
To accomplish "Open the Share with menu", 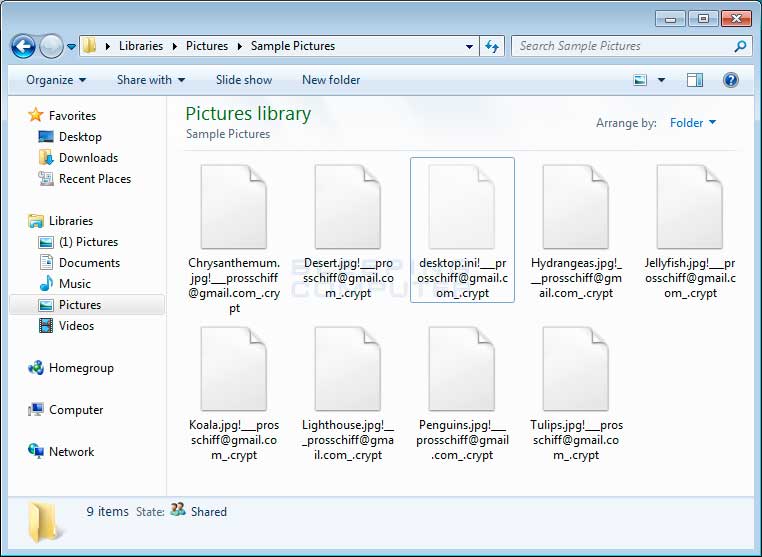I will pyautogui.click(x=151, y=80).
